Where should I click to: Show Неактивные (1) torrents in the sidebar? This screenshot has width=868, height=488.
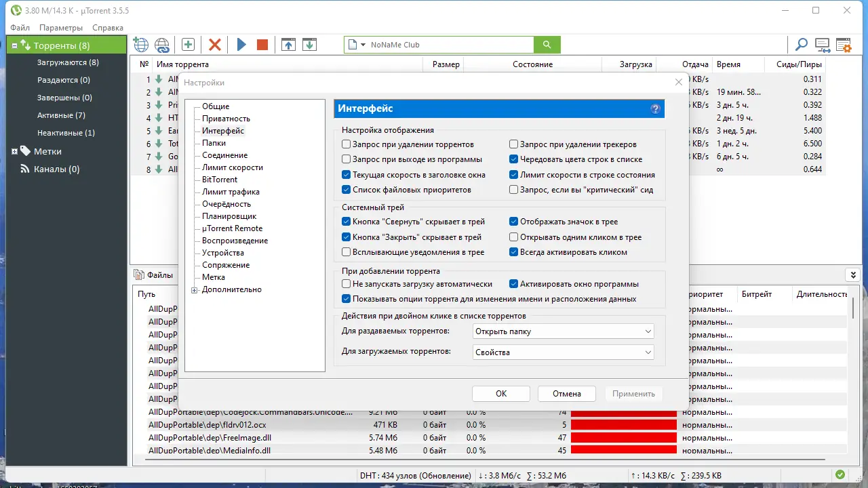pos(66,133)
